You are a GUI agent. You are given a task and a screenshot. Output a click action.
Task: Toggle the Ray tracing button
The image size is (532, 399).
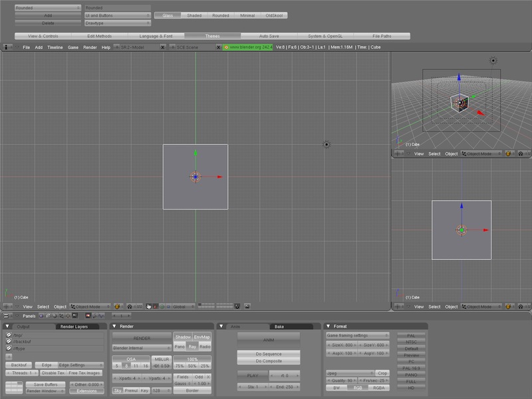(192, 346)
